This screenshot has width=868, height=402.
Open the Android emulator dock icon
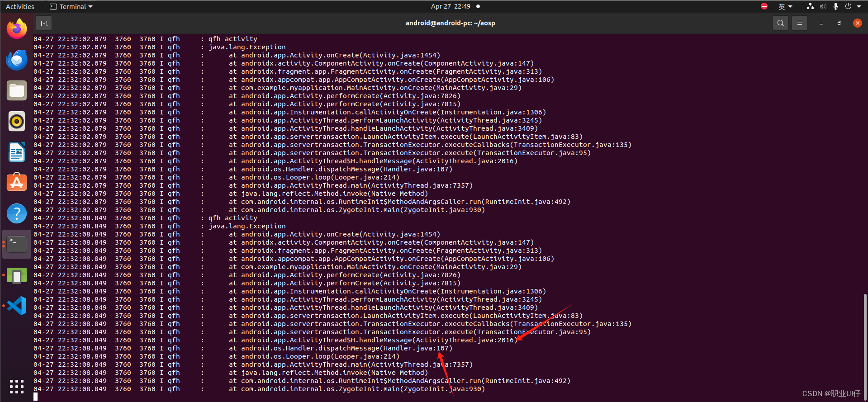[x=17, y=275]
